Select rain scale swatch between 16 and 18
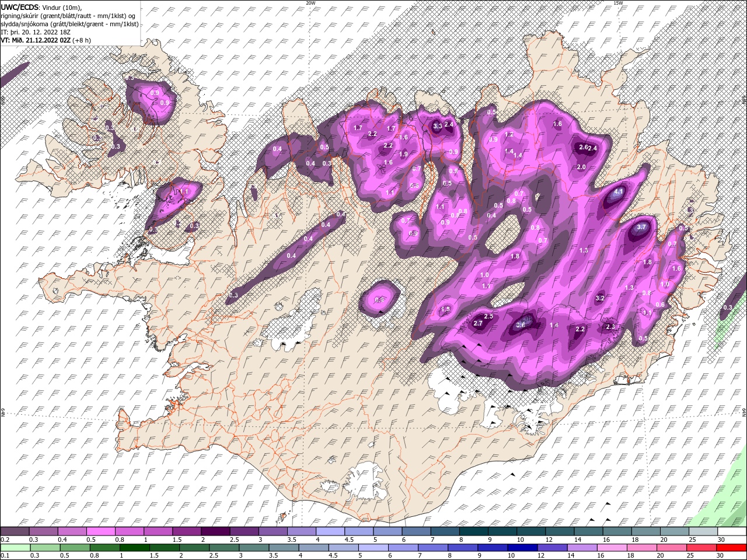The image size is (747, 560). click(612, 547)
